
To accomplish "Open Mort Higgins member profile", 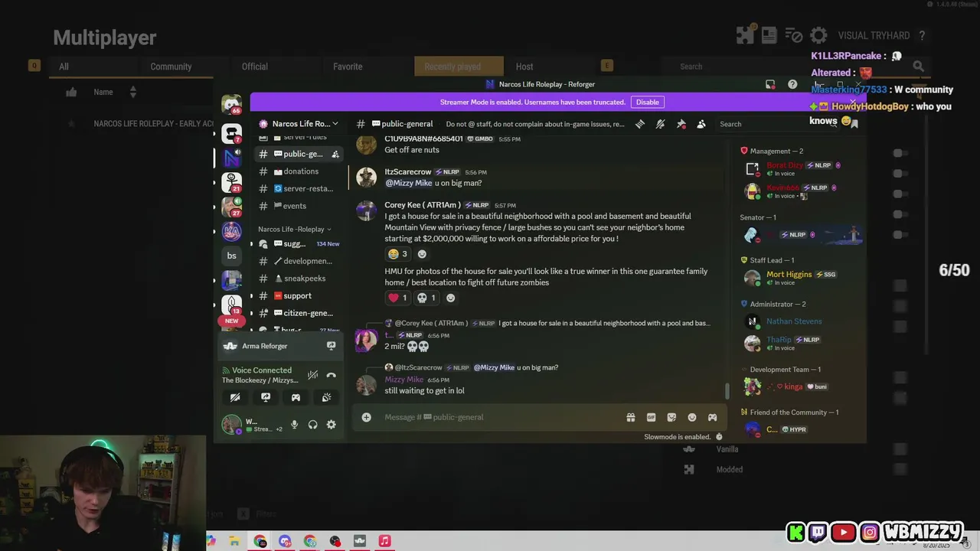I will (x=800, y=278).
